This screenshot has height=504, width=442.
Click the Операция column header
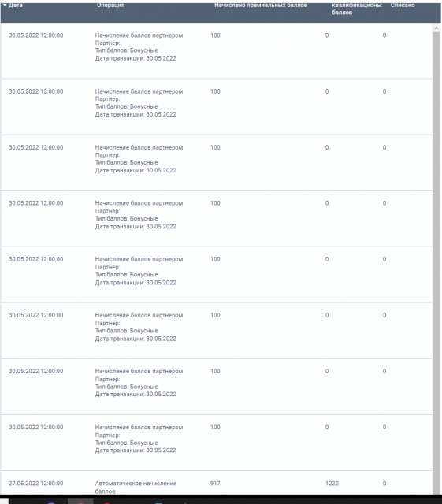[110, 5]
